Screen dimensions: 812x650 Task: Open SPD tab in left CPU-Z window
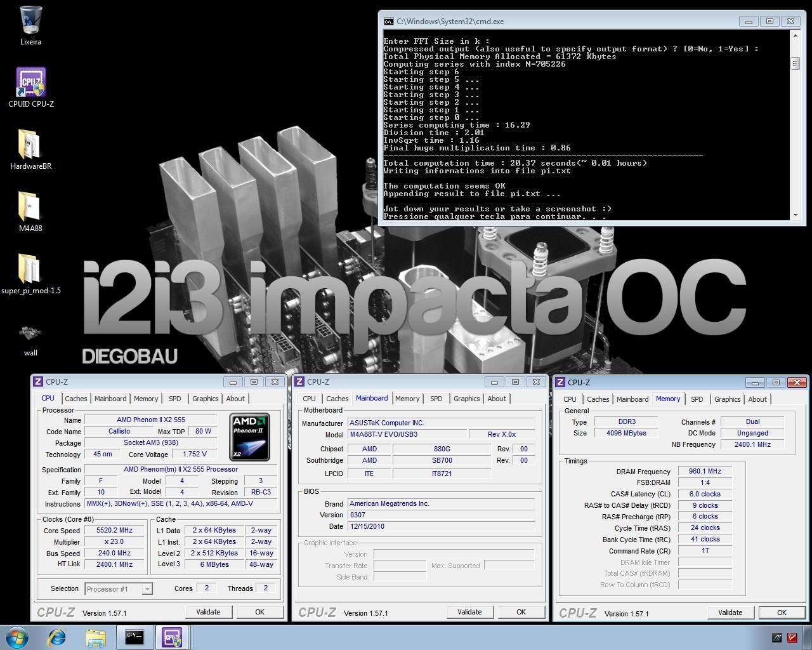pos(175,399)
